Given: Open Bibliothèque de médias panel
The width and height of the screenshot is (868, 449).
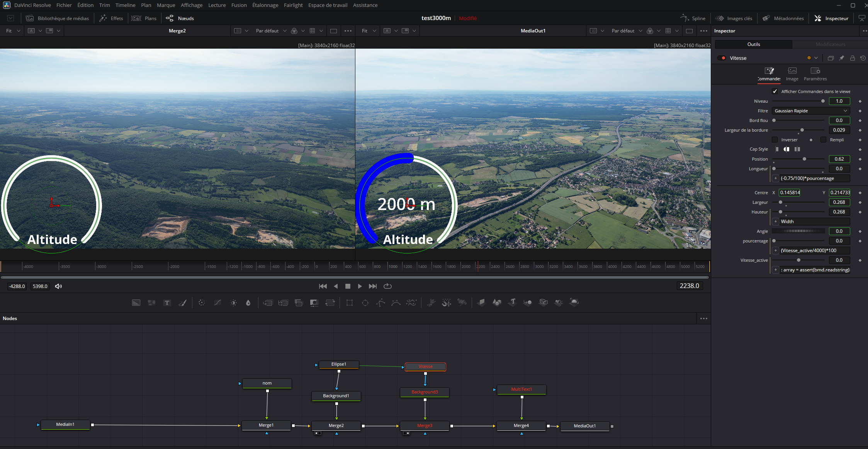Looking at the screenshot, I should pos(57,18).
